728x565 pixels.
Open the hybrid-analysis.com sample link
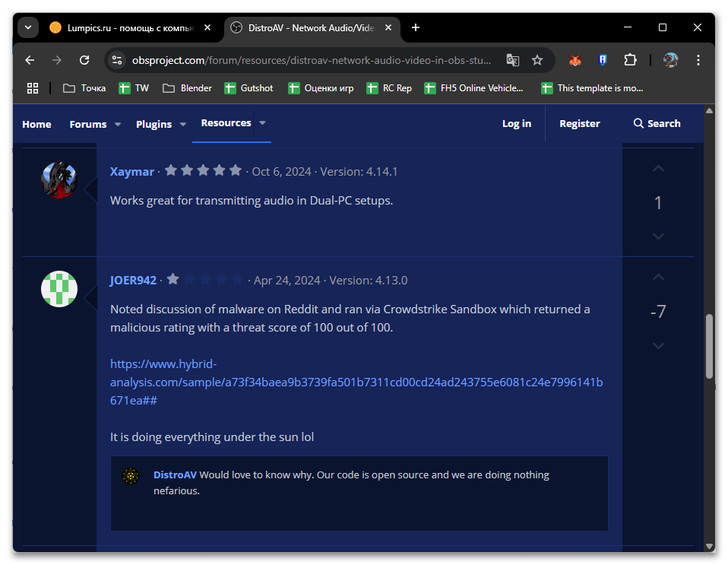pyautogui.click(x=356, y=382)
